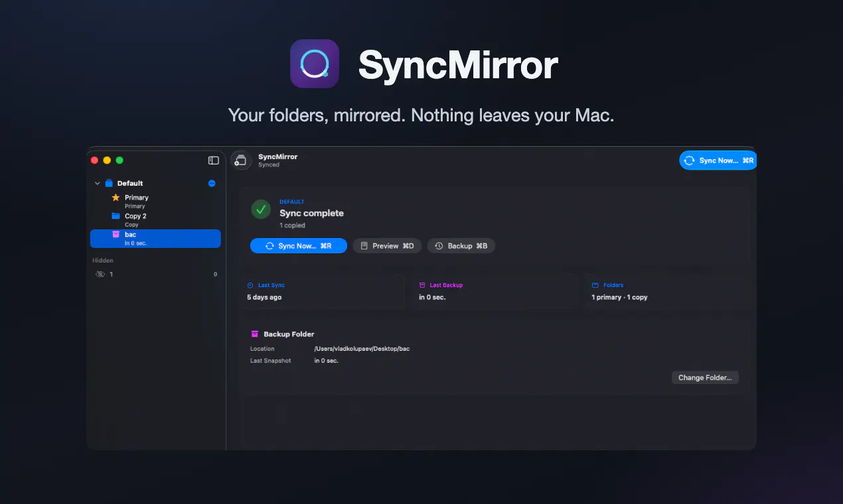Click the blue folder icon of Copy 2

click(x=115, y=216)
